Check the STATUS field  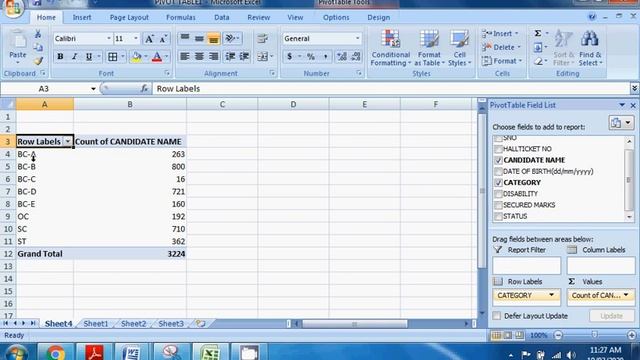(x=498, y=216)
